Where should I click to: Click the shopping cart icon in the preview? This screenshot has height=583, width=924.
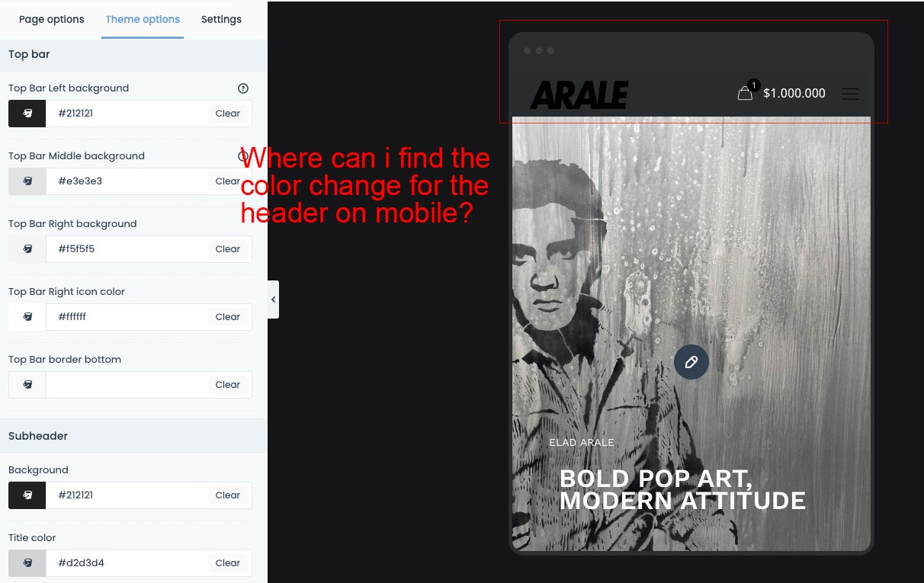point(745,93)
